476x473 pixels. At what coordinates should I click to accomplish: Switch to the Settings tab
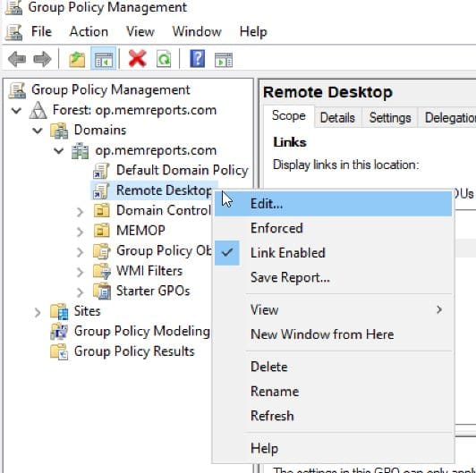coord(390,117)
